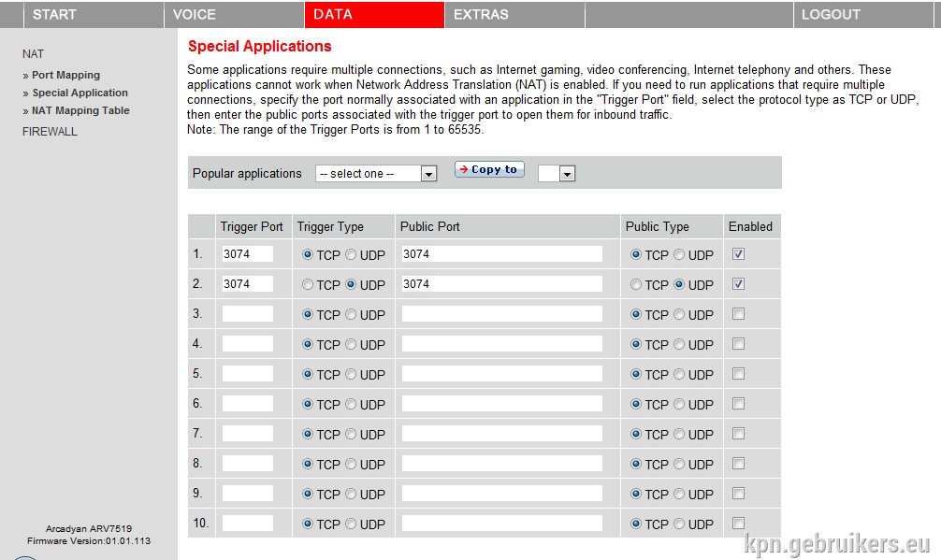Enable the checkbox for row 3
The image size is (941, 560).
click(x=738, y=313)
